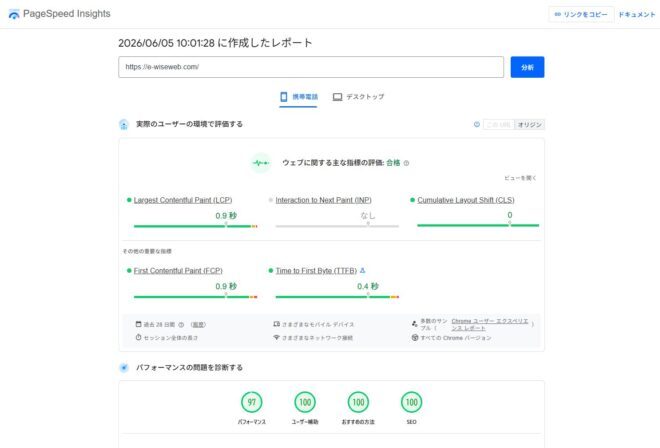660x448 pixels.
Task: Select the このURL toggle option
Action: coord(499,125)
